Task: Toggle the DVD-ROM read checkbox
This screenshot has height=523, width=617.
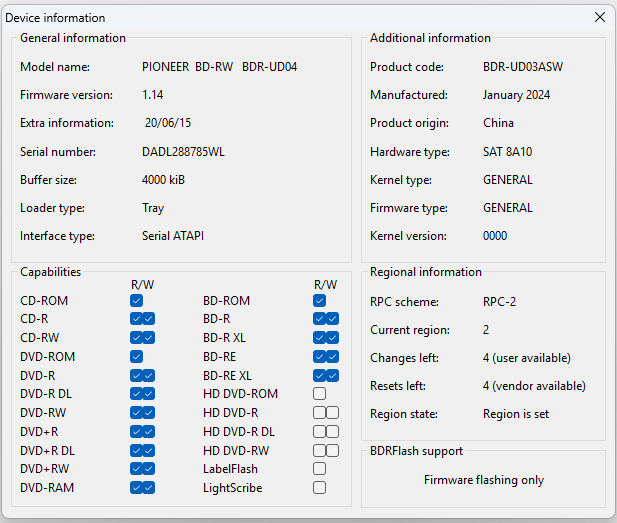Action: pos(136,357)
